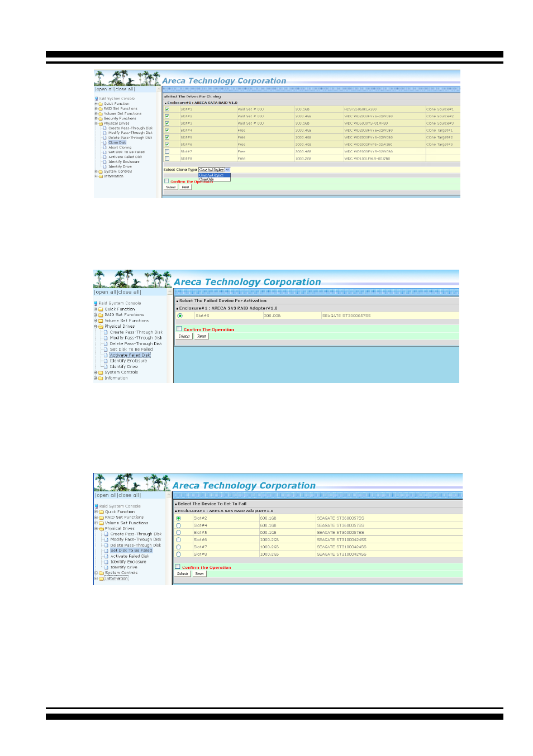Collapse Physical Drives in set-to-fail page tree
The image size is (533, 756).
pyautogui.click(x=96, y=528)
